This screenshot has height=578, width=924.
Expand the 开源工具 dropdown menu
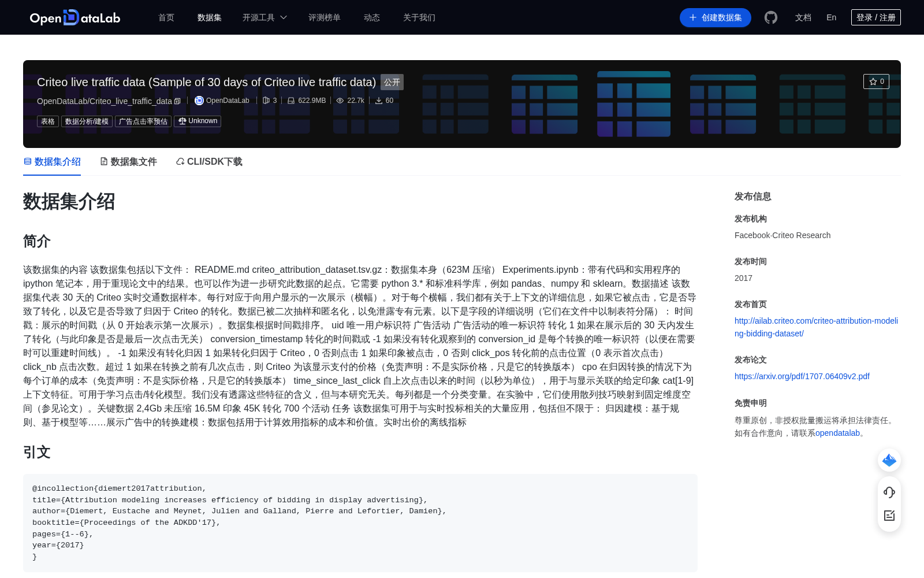264,17
